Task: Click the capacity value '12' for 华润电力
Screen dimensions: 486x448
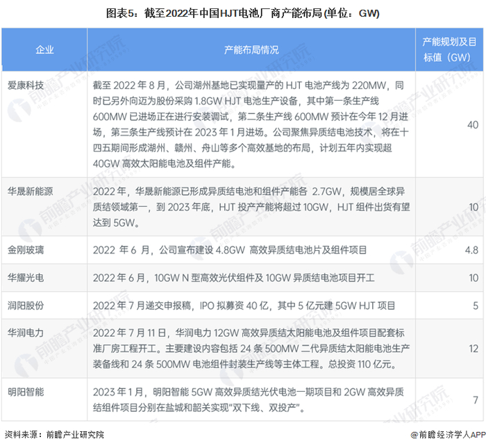Action: 474,349
